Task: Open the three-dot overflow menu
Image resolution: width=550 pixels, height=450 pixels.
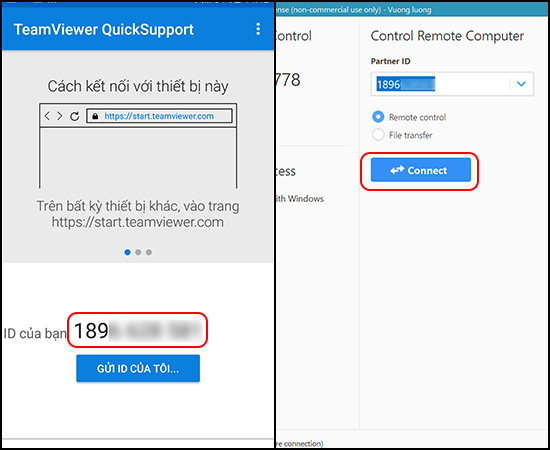Action: coord(258,29)
